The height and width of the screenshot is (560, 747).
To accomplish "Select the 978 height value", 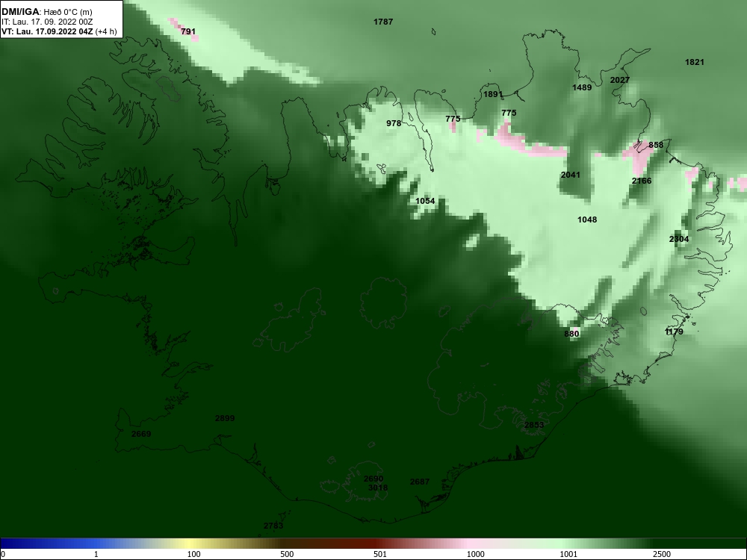I will coord(394,123).
